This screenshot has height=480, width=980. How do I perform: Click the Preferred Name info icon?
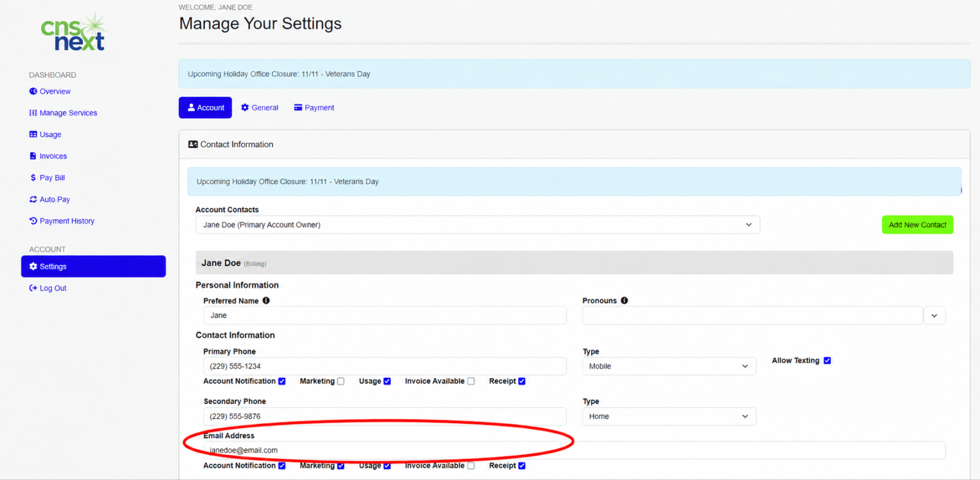[x=266, y=301]
